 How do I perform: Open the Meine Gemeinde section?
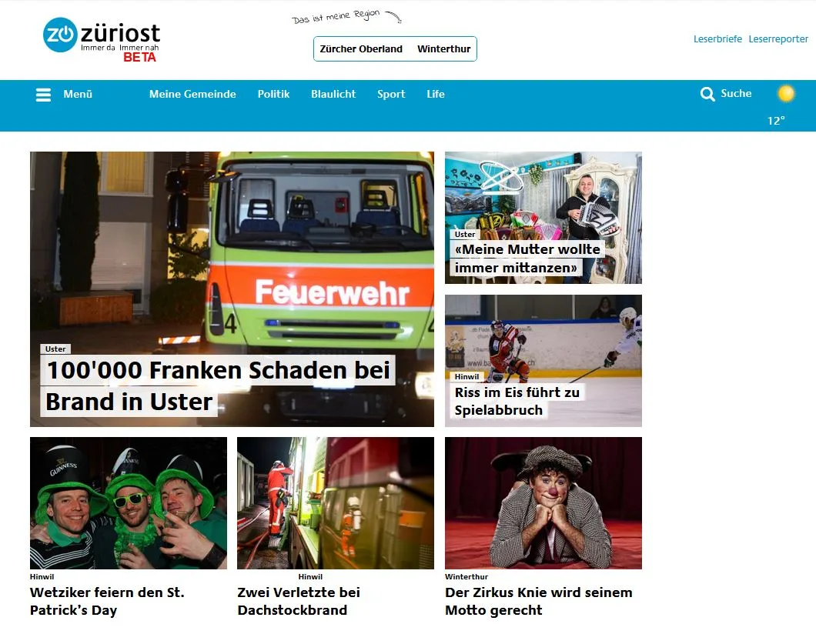click(x=192, y=94)
